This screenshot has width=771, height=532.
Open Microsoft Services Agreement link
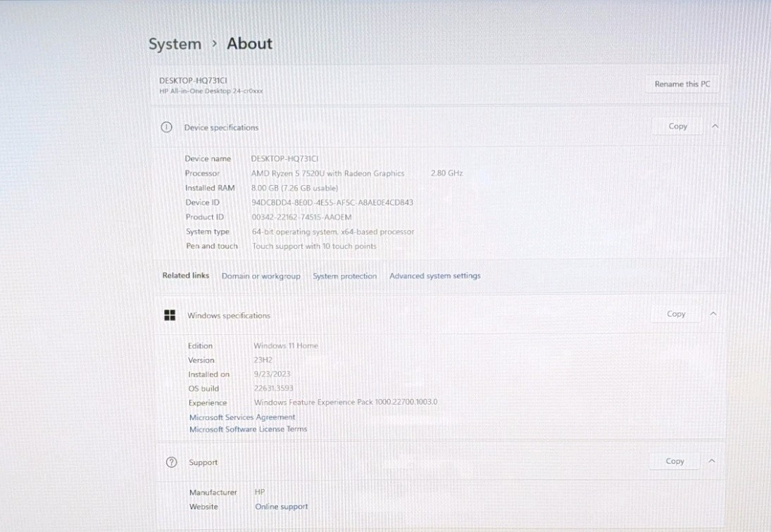[x=242, y=417]
